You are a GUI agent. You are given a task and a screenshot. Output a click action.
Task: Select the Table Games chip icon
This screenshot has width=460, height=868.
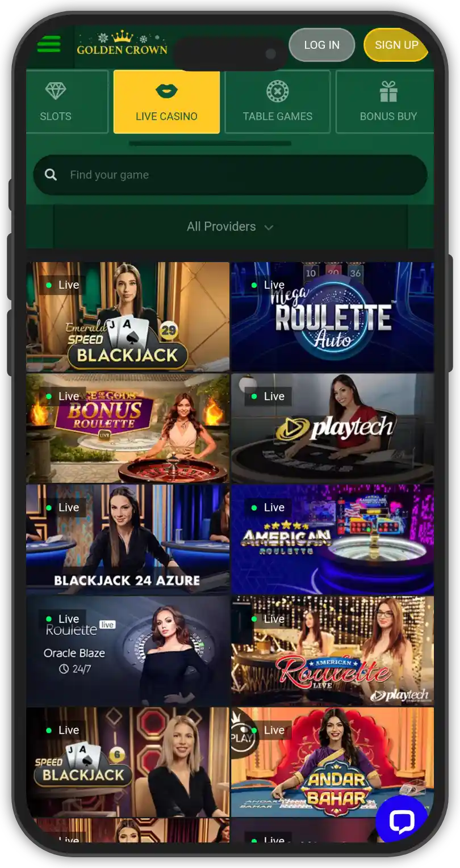(278, 91)
